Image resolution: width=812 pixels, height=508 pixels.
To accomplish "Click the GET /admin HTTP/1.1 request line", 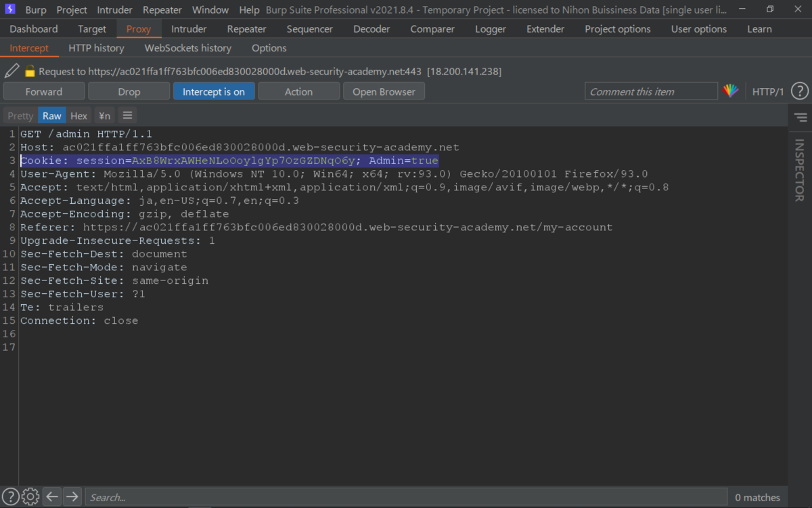I will click(86, 134).
